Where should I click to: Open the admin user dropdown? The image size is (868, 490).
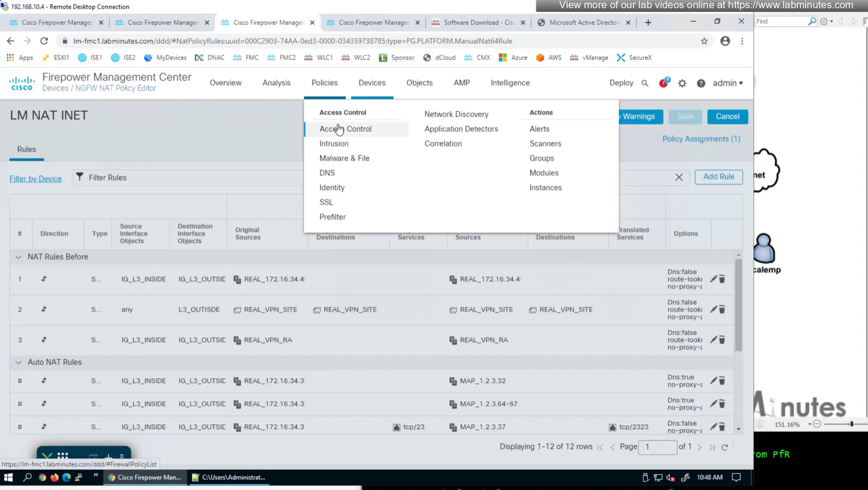tap(728, 83)
